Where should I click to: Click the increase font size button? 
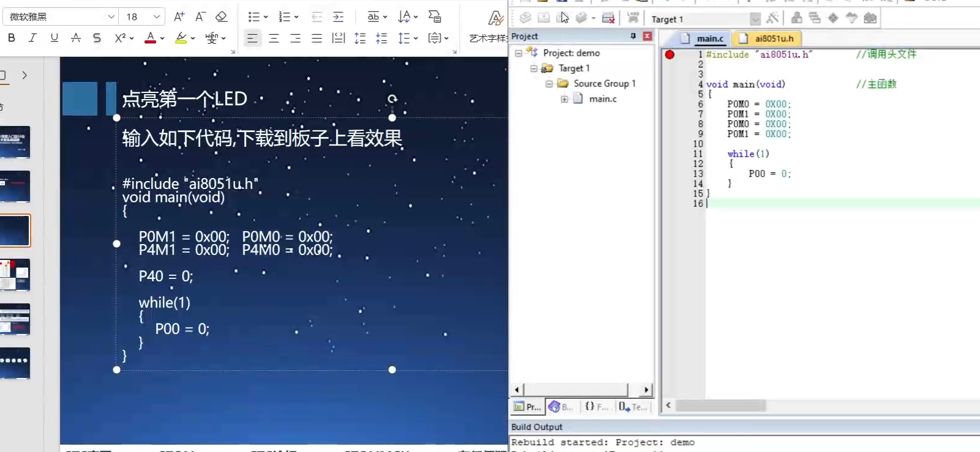pyautogui.click(x=179, y=17)
